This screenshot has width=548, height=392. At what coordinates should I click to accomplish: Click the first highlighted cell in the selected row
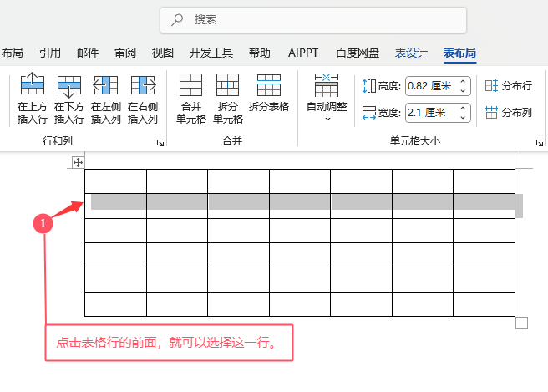click(115, 206)
